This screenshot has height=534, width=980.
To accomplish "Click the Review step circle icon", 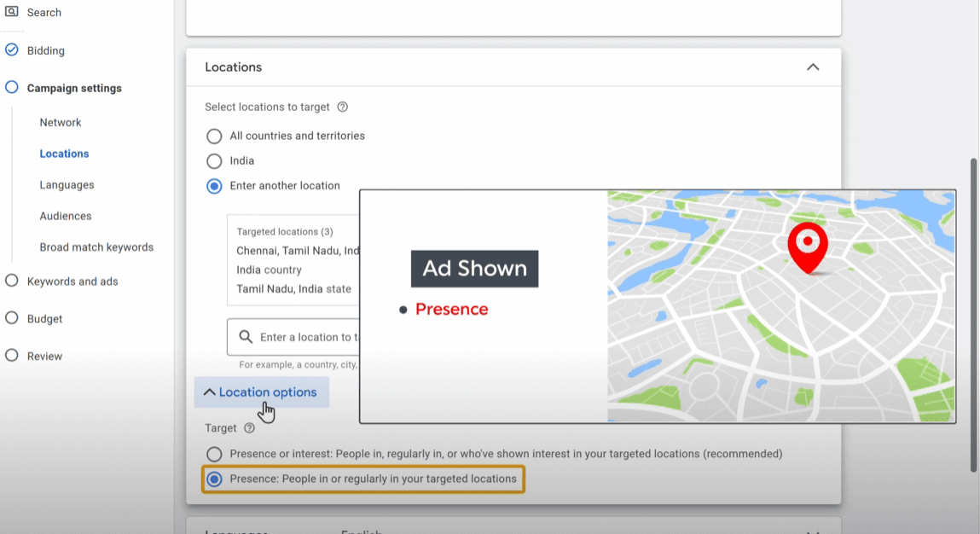I will tap(12, 356).
